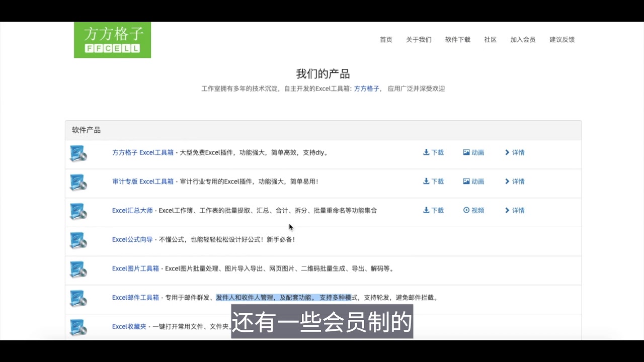Viewport: 644px width, 362px height.
Task: Open 详情 for Excel汇总大师
Action: (x=515, y=211)
